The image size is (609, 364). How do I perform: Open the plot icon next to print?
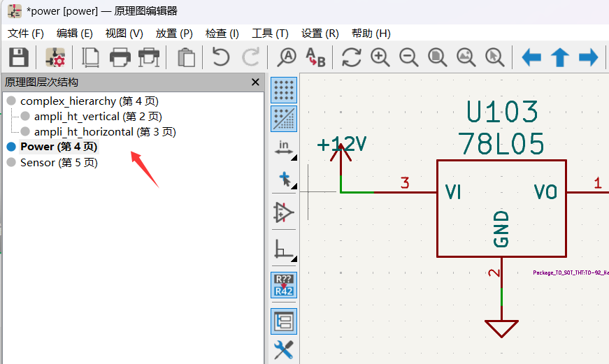pyautogui.click(x=149, y=57)
